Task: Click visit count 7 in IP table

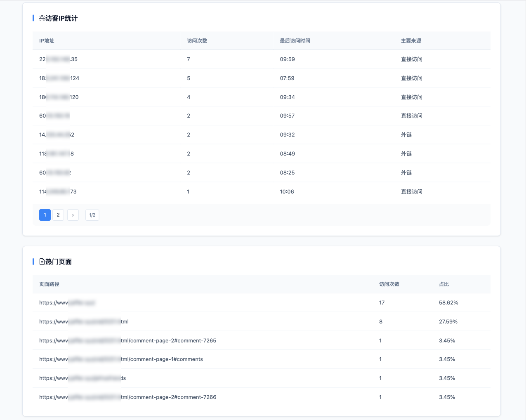Action: click(x=189, y=59)
